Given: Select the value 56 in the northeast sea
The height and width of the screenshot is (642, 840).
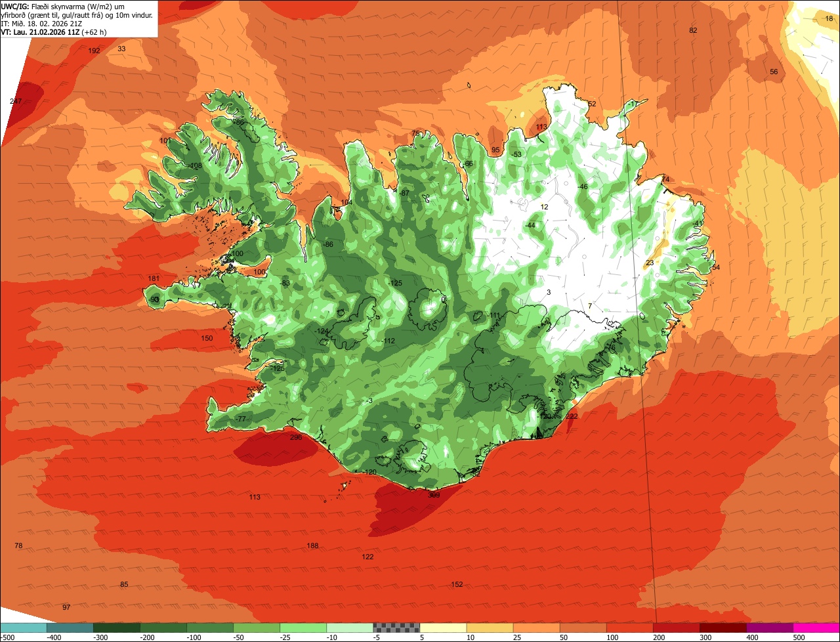Looking at the screenshot, I should 774,72.
